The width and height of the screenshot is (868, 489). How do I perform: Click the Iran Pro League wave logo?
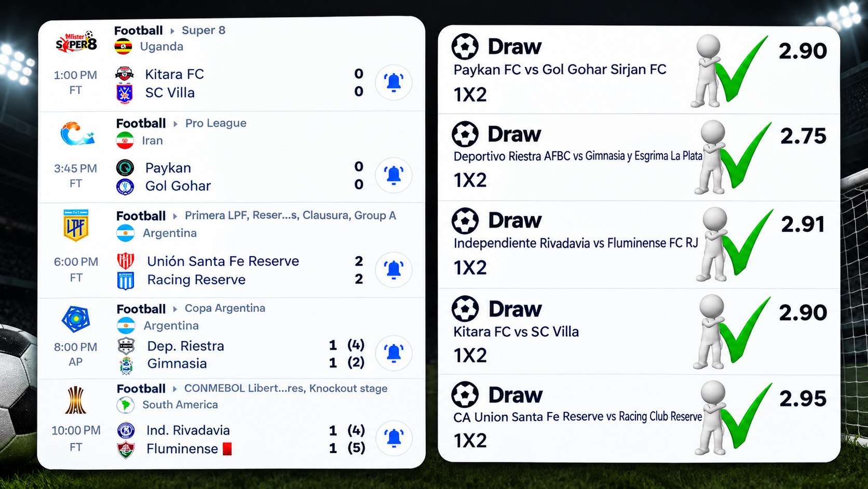click(x=77, y=134)
